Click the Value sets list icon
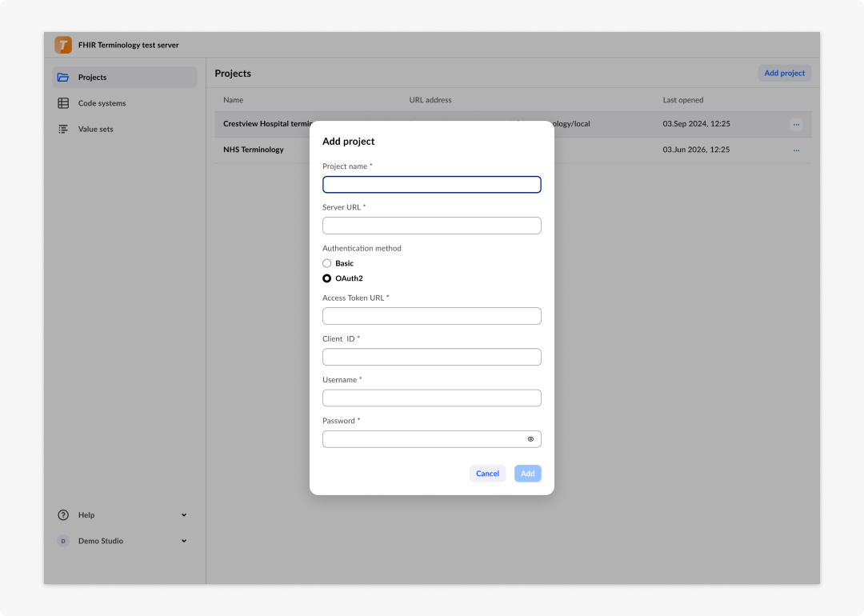Screen dimensions: 864x616 click(x=63, y=129)
